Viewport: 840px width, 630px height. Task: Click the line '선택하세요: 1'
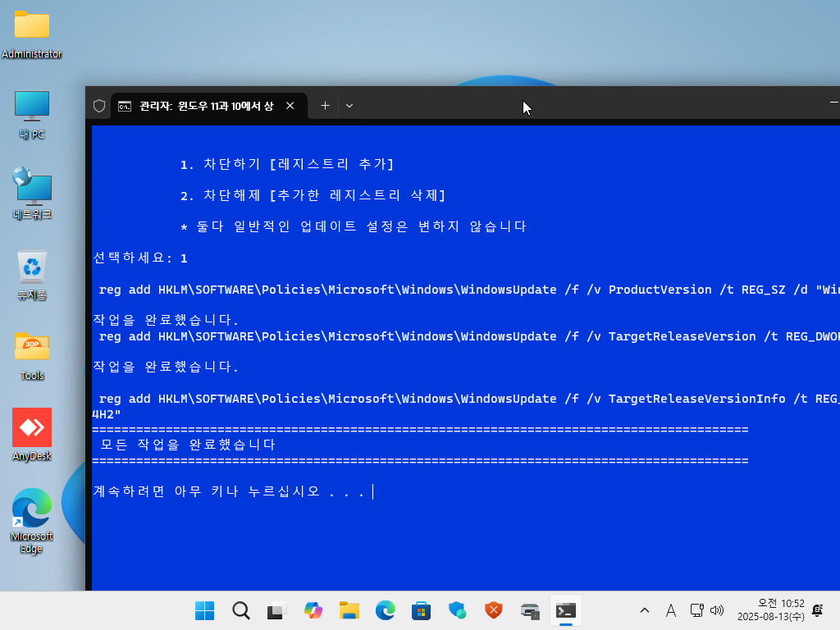(140, 258)
